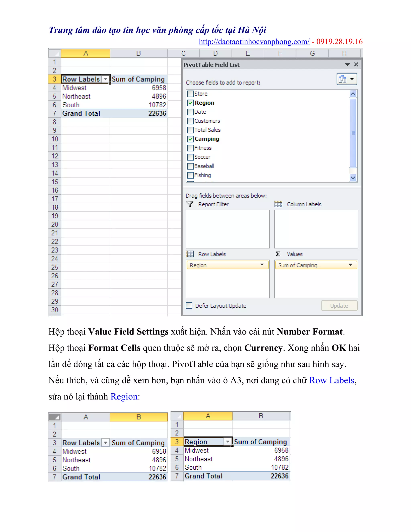
Task: Check the Store field checkbox
Action: pos(190,94)
